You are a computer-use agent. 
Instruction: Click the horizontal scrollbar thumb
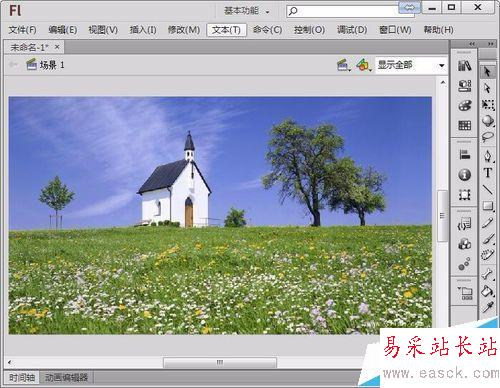coord(220,362)
